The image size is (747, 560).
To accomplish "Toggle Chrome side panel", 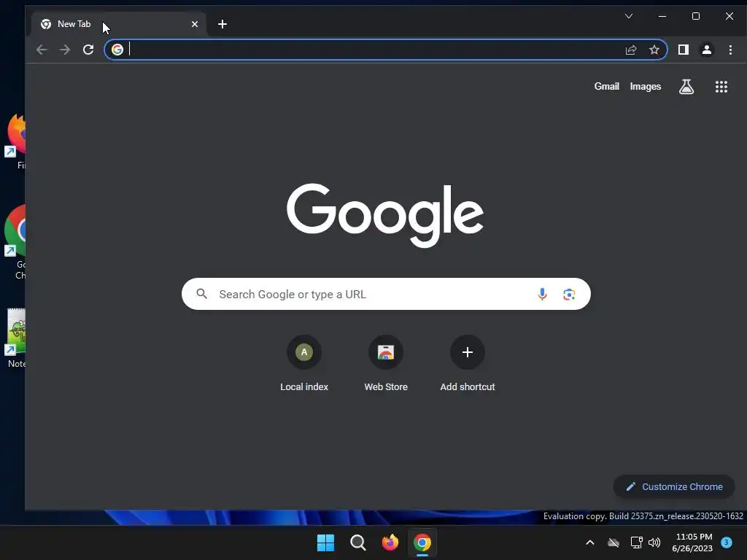I will pos(683,50).
